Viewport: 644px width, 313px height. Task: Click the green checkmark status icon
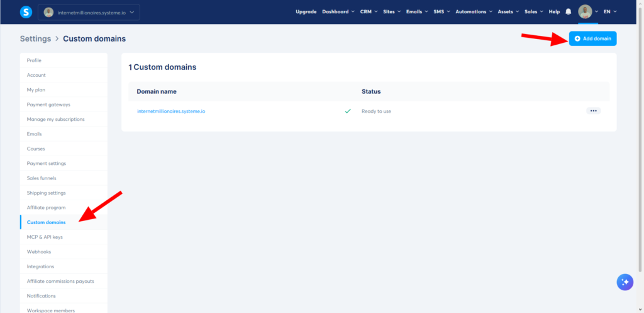click(x=347, y=111)
